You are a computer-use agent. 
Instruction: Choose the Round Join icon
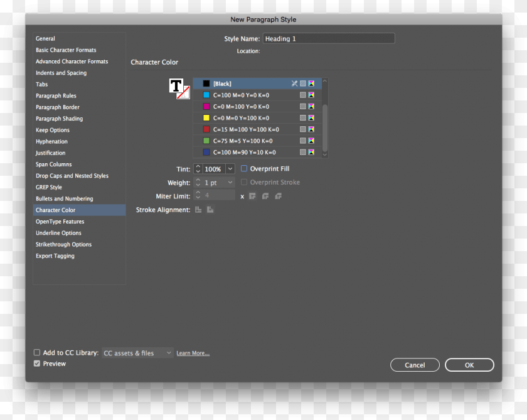tap(265, 196)
